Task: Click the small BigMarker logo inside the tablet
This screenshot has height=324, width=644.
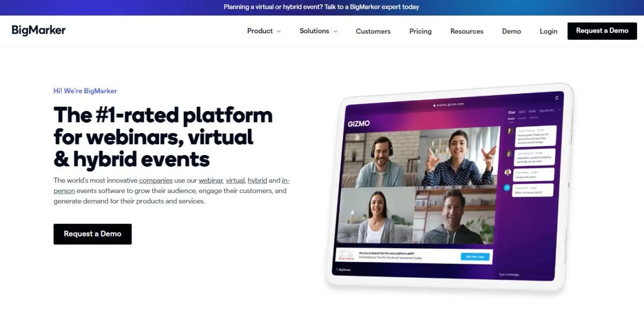Action: pos(343,269)
